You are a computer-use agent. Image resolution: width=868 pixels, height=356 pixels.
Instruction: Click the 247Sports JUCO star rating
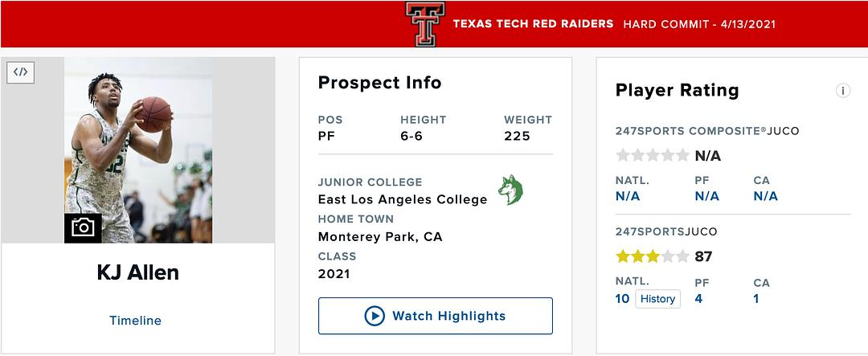point(652,257)
